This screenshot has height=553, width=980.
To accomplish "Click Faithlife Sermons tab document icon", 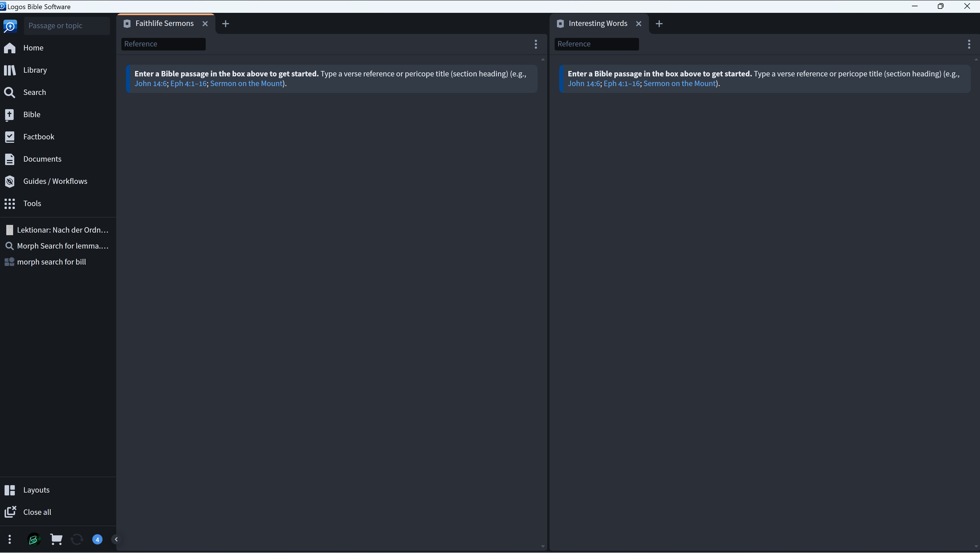I will (x=127, y=24).
